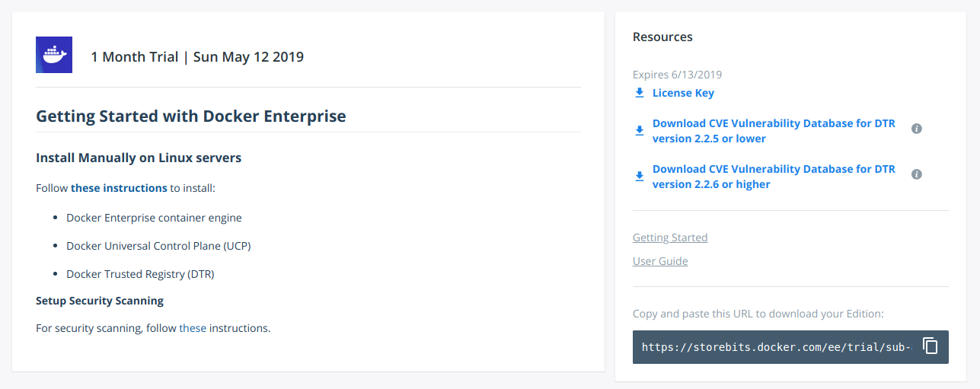This screenshot has width=980, height=389.
Task: Open the User Guide link
Action: point(660,261)
